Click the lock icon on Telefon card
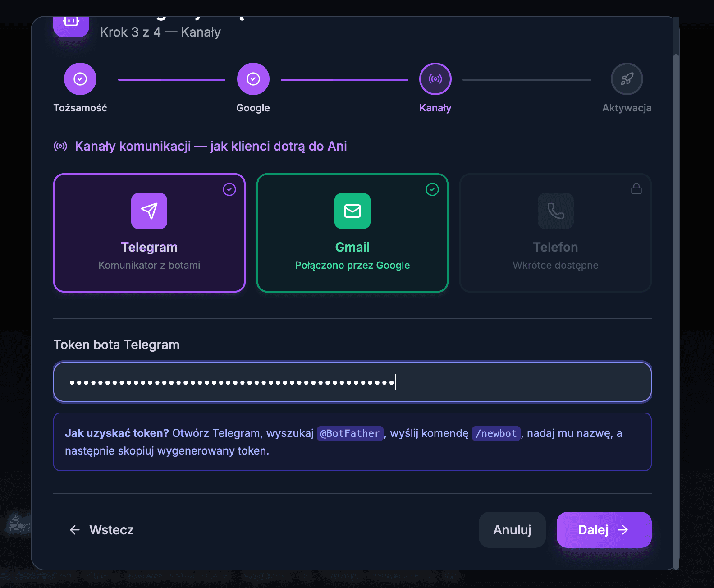This screenshot has width=714, height=588. [636, 188]
